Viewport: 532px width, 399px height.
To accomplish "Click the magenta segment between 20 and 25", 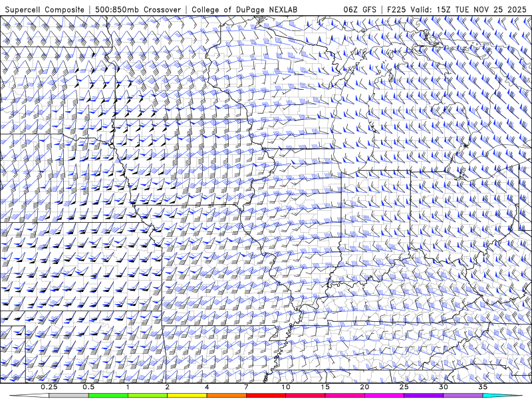I will (384, 396).
